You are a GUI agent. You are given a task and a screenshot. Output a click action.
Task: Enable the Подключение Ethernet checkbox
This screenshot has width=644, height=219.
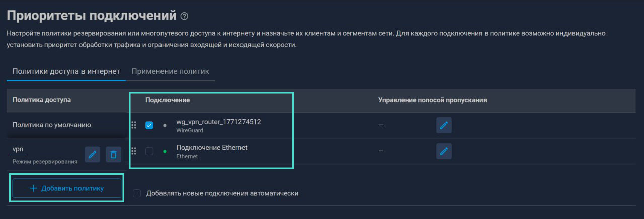[x=149, y=151]
